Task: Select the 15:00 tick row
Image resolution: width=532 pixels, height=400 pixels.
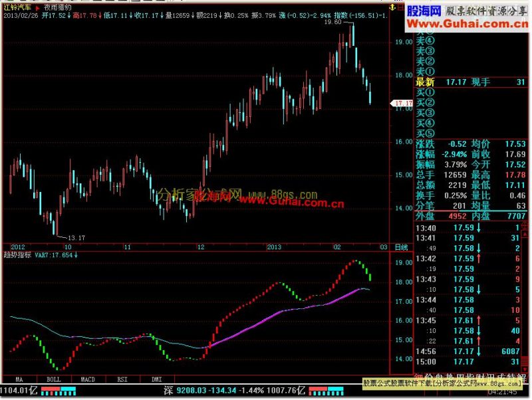Action: pos(468,361)
